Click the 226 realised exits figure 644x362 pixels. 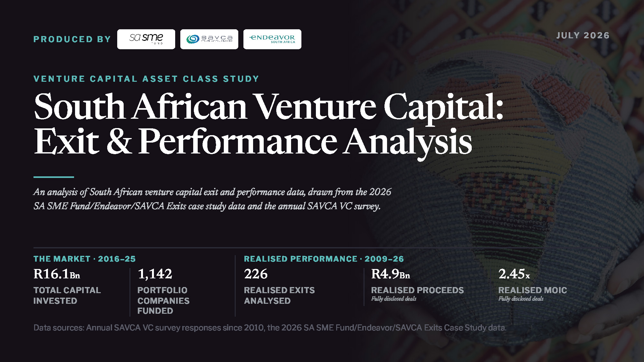click(256, 274)
